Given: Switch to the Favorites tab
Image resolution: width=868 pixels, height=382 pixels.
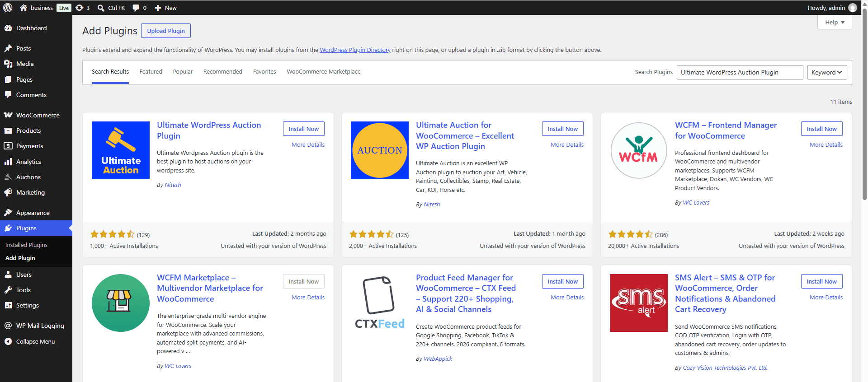Looking at the screenshot, I should point(264,72).
